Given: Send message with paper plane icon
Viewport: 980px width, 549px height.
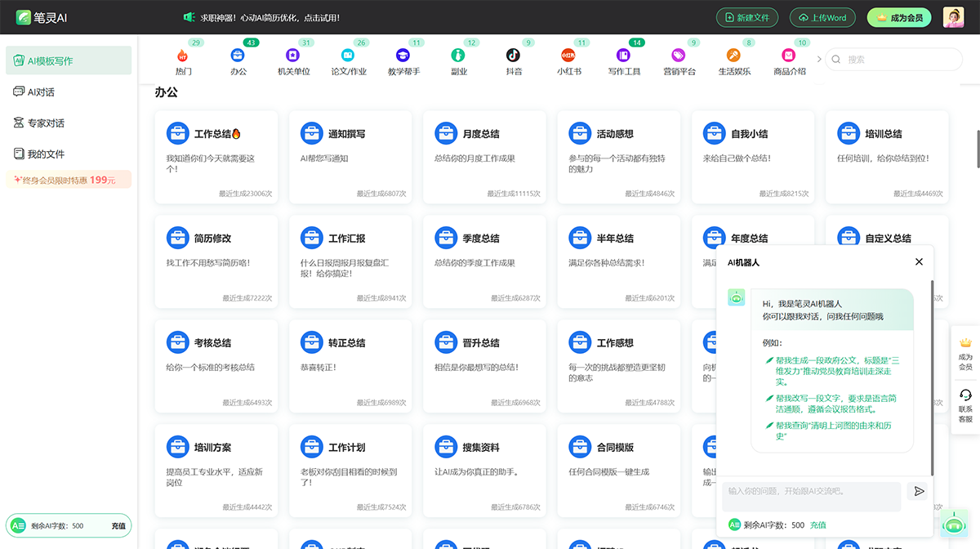Looking at the screenshot, I should 919,491.
